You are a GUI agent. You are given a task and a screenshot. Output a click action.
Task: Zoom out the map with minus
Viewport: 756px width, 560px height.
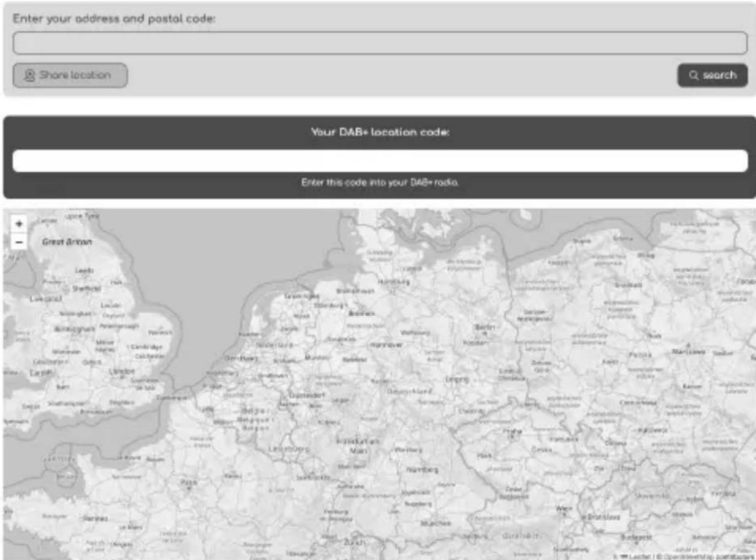[19, 242]
